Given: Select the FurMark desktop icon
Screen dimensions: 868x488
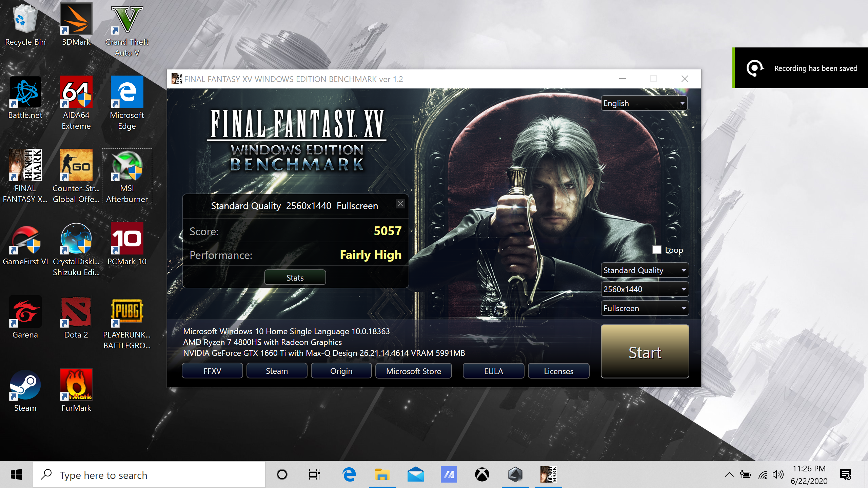Looking at the screenshot, I should [76, 391].
